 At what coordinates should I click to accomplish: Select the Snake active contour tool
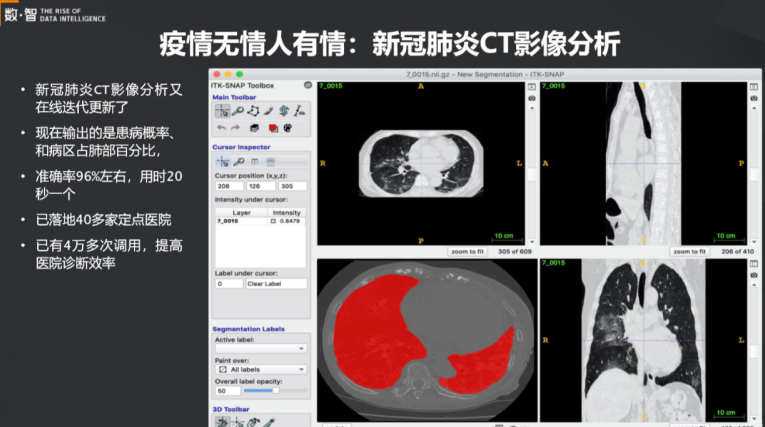pyautogui.click(x=284, y=111)
